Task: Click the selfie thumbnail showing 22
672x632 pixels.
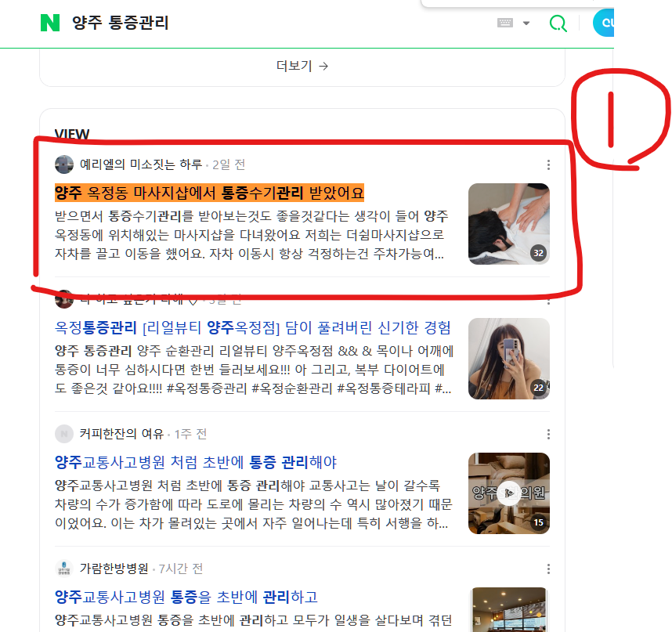Action: point(509,359)
